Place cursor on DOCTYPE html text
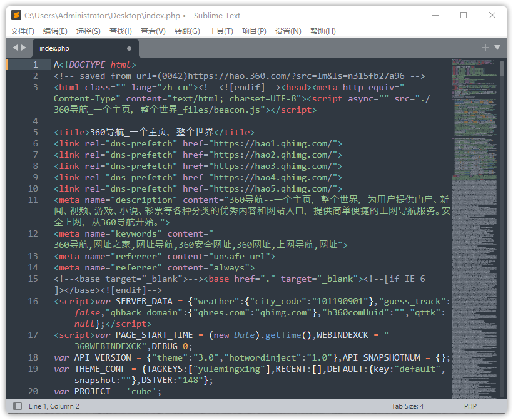This screenshot has height=420, width=513. [x=100, y=65]
